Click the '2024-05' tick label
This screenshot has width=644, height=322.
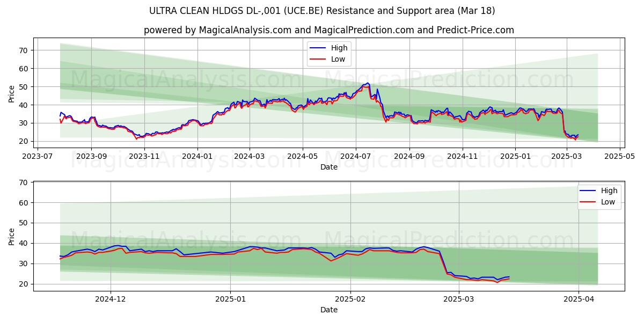click(302, 156)
